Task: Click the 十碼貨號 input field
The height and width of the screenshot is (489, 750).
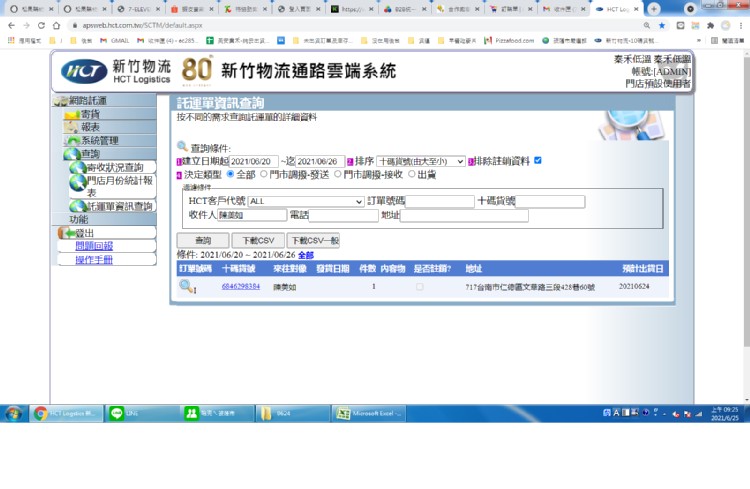Action: click(x=550, y=201)
